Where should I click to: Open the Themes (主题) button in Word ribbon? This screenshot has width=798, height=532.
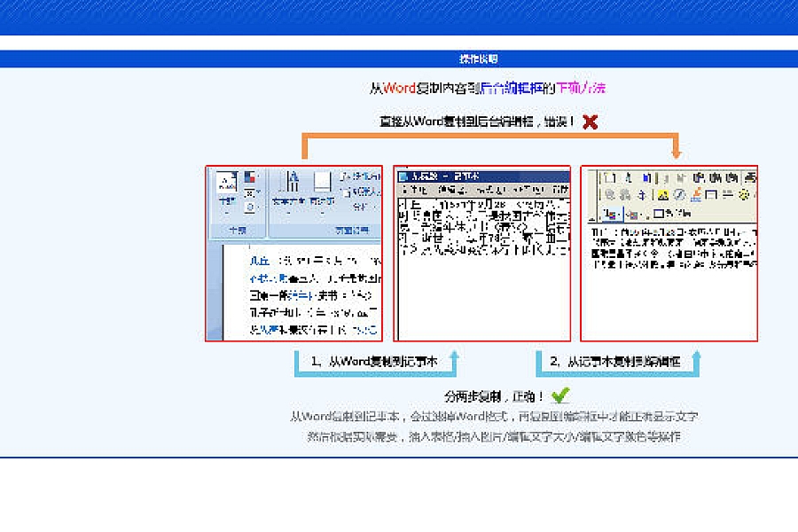226,188
